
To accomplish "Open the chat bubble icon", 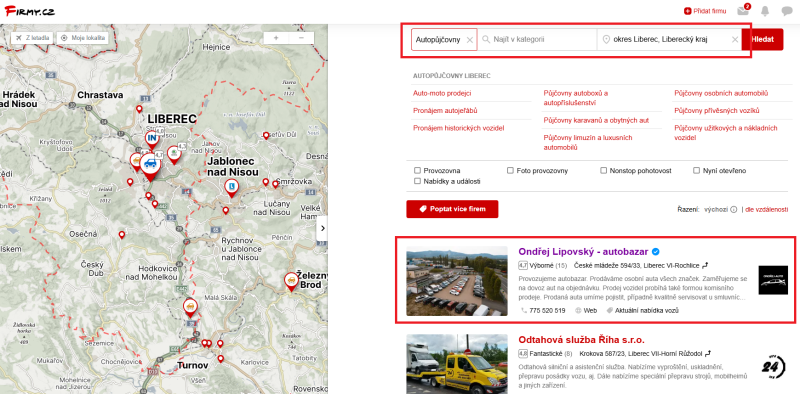I will pos(787,11).
